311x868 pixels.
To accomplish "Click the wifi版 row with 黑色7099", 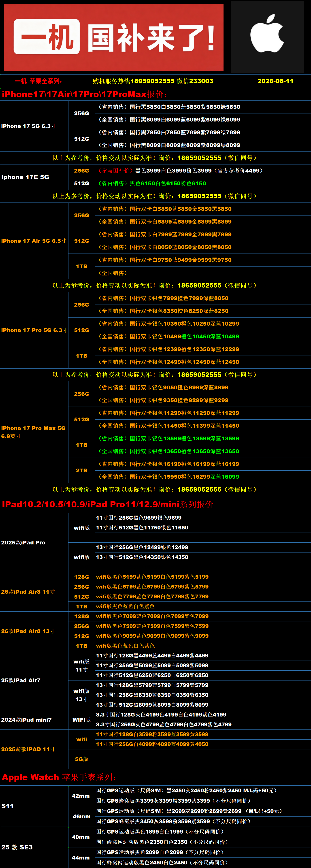I will [x=203, y=616].
